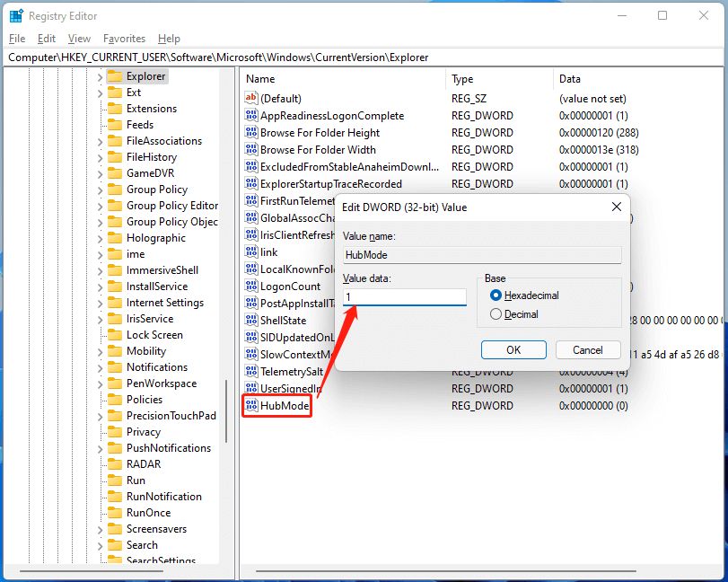728x582 pixels.
Task: Click the RADAR folder icon
Action: tap(115, 464)
